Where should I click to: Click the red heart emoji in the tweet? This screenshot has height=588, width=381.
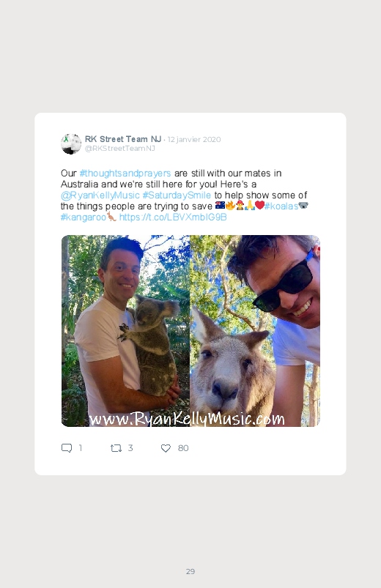coord(259,206)
